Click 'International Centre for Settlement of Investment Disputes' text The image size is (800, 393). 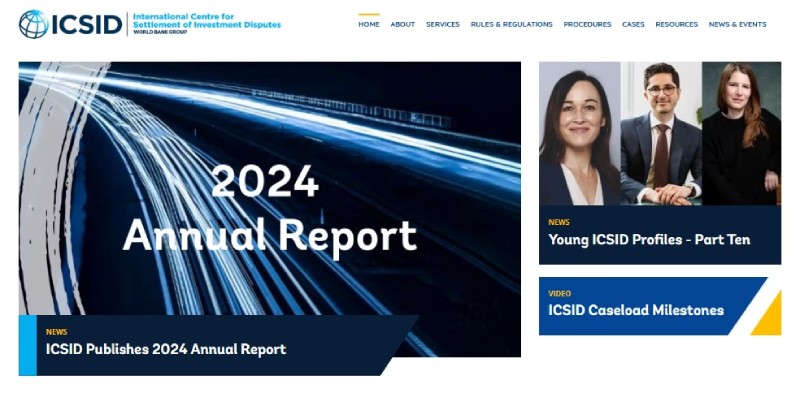(207, 20)
